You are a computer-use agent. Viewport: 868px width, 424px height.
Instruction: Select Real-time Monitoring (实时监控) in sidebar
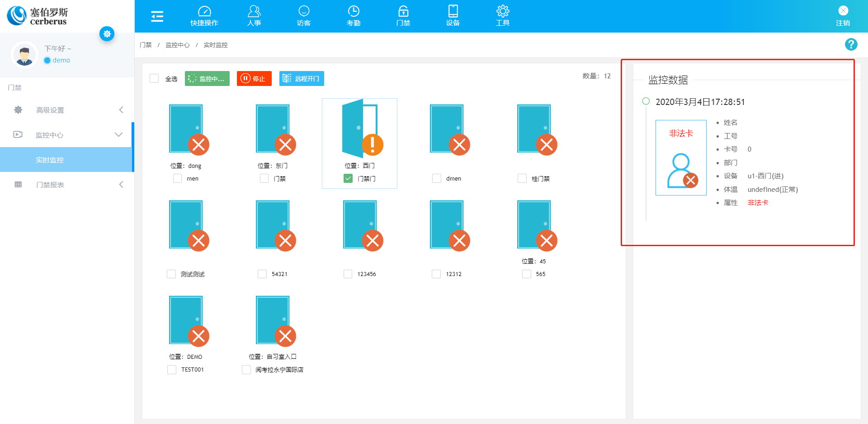50,160
